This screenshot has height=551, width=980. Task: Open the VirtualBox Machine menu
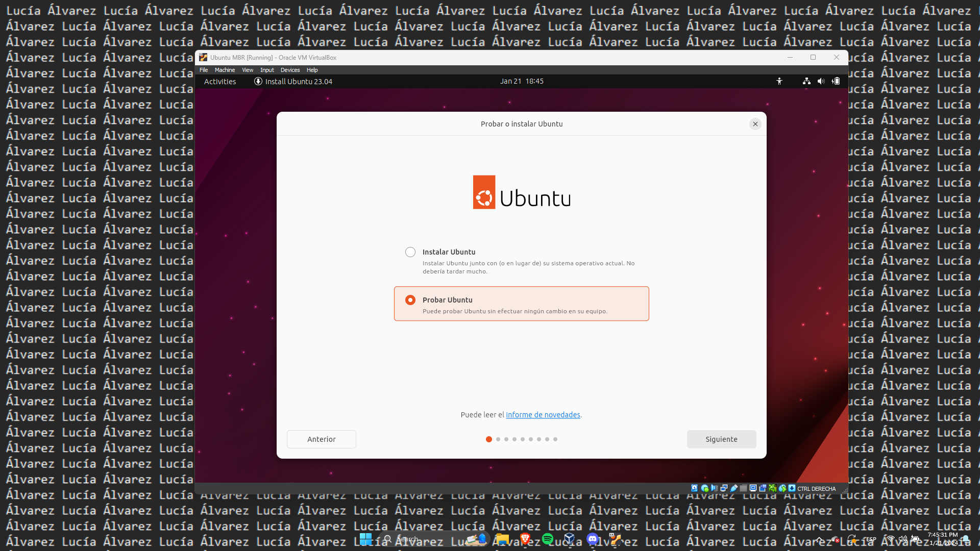click(225, 70)
